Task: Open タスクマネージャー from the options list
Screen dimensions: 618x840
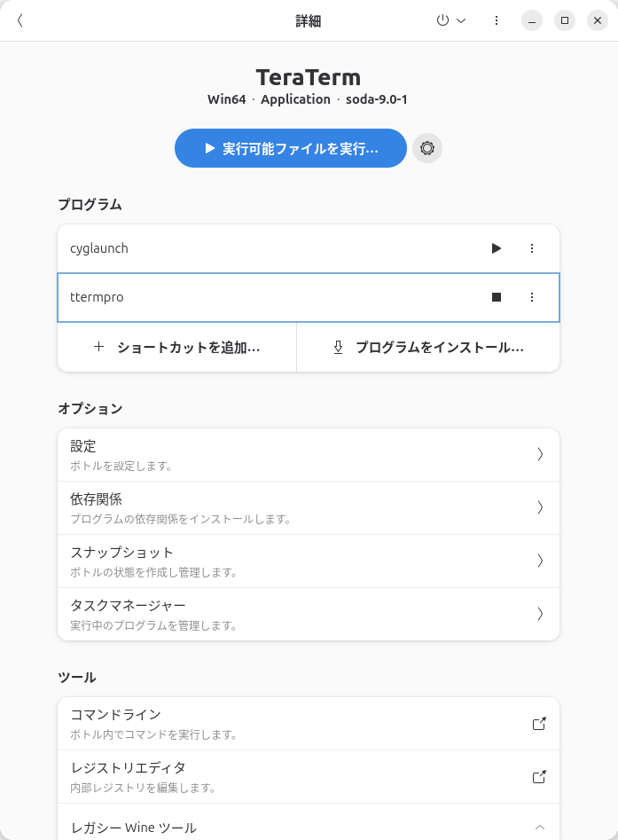Action: click(x=309, y=614)
